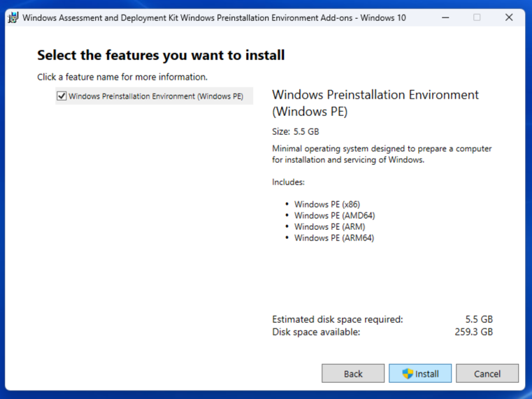Click the installer icon in the title bar
532x399 pixels.
(x=13, y=17)
